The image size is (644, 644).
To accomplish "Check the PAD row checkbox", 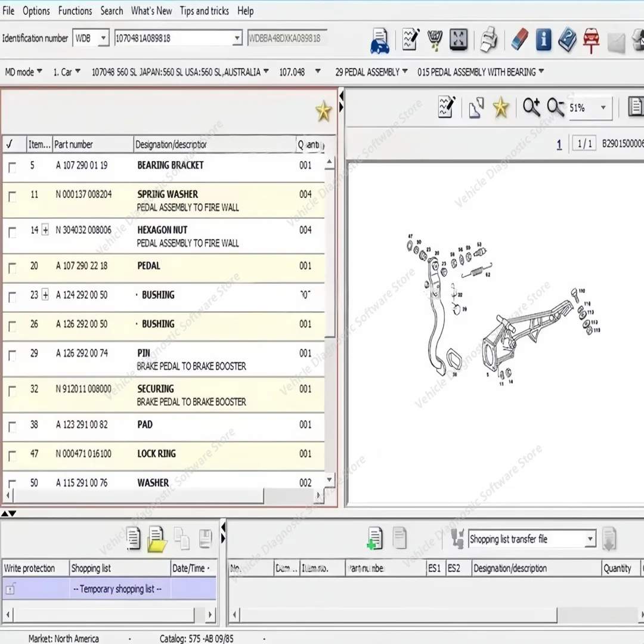I will coord(13,427).
